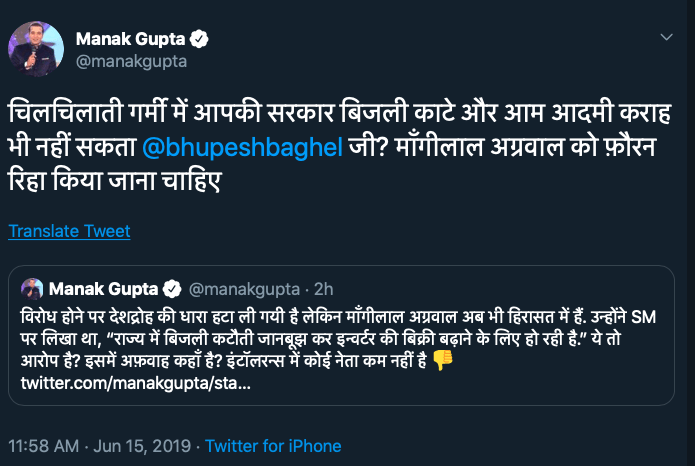Image resolution: width=695 pixels, height=466 pixels.
Task: Click the Translate Tweet link
Action: click(69, 231)
